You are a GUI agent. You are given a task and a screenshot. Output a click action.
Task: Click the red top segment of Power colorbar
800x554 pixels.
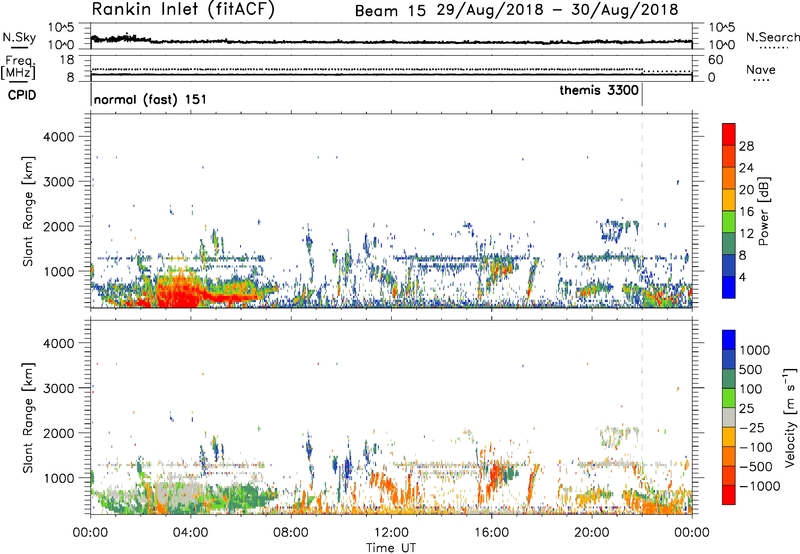729,134
